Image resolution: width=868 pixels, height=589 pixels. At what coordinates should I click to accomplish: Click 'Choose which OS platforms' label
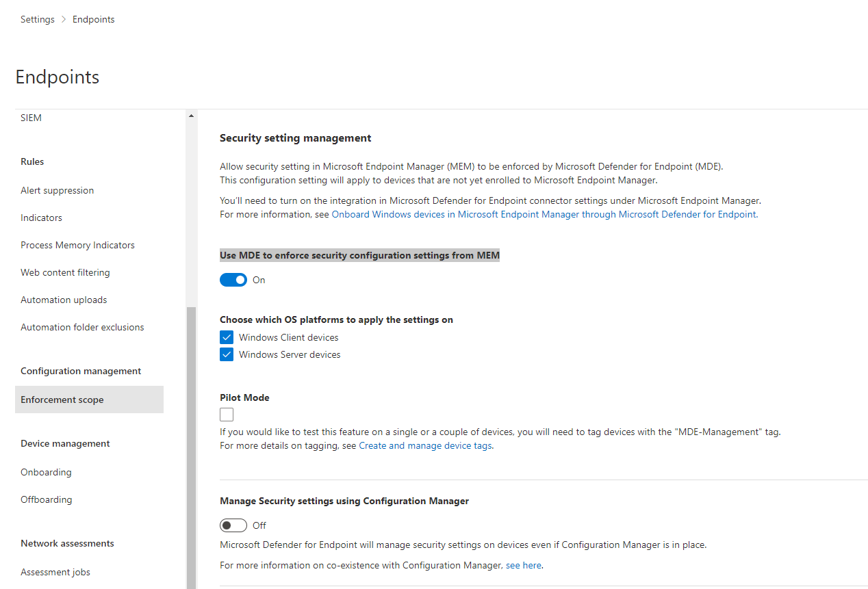point(336,319)
